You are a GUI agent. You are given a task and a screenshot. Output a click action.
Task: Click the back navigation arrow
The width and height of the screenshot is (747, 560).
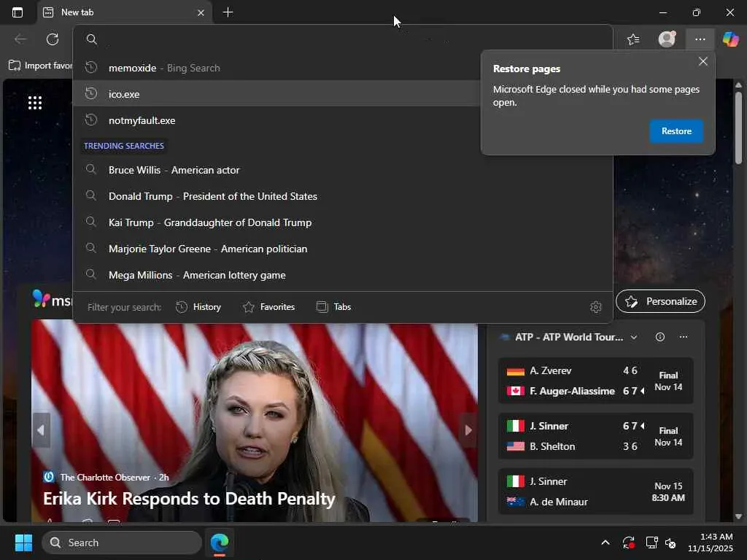pyautogui.click(x=20, y=39)
